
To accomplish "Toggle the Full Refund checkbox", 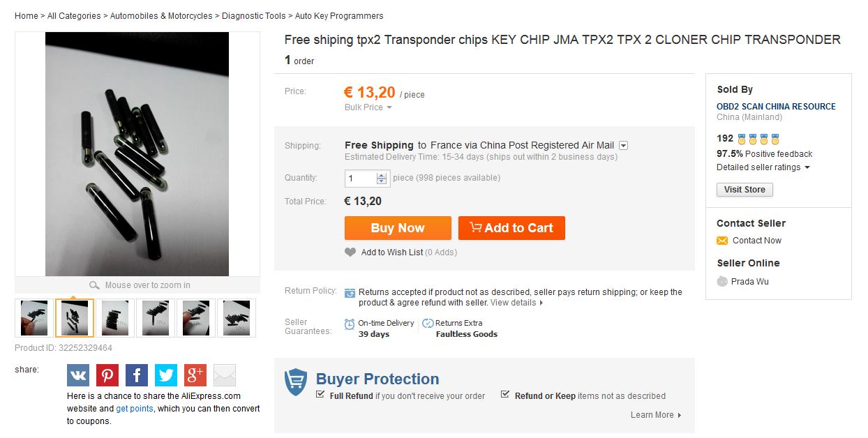I will [x=320, y=395].
